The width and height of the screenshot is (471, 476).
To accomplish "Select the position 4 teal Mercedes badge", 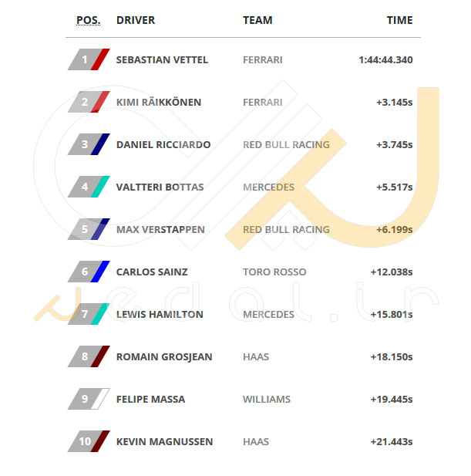I will [x=89, y=187].
